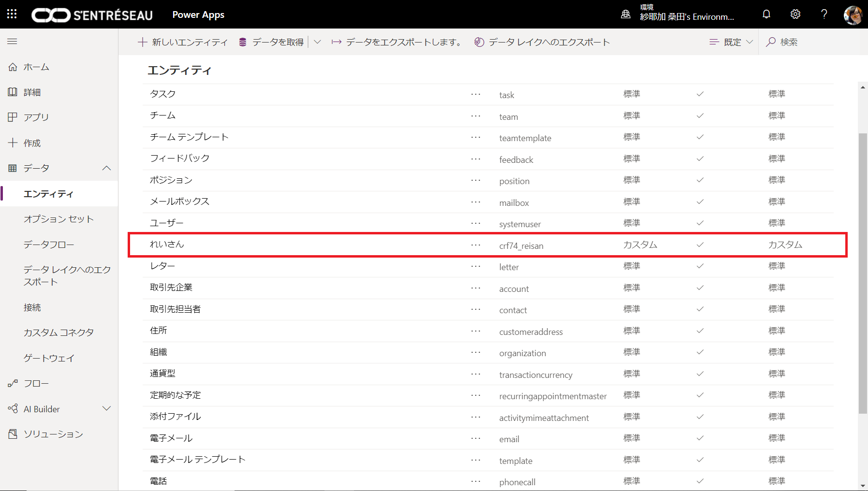Viewport: 868px width, 491px height.
Task: Open the データを取得 dropdown arrow
Action: pos(317,42)
